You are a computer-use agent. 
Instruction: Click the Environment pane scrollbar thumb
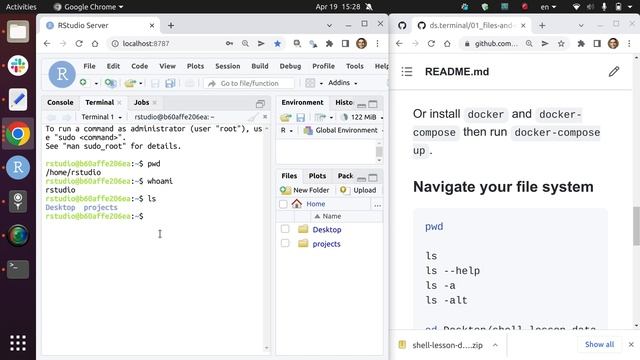pyautogui.click(x=379, y=151)
